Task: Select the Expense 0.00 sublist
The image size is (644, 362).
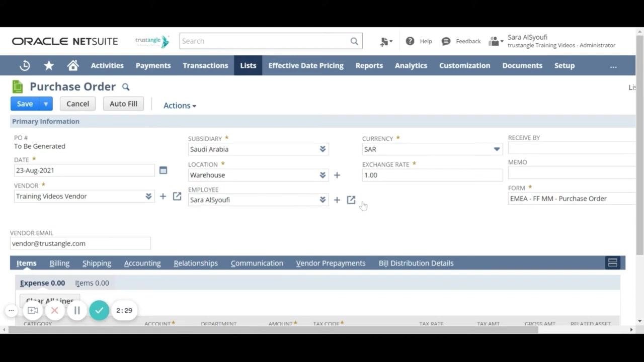Action: click(x=42, y=283)
